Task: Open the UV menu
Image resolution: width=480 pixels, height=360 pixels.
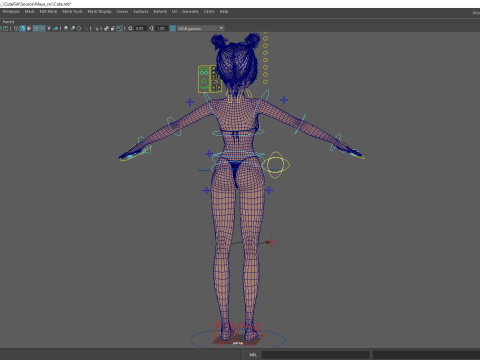Action: [174, 11]
